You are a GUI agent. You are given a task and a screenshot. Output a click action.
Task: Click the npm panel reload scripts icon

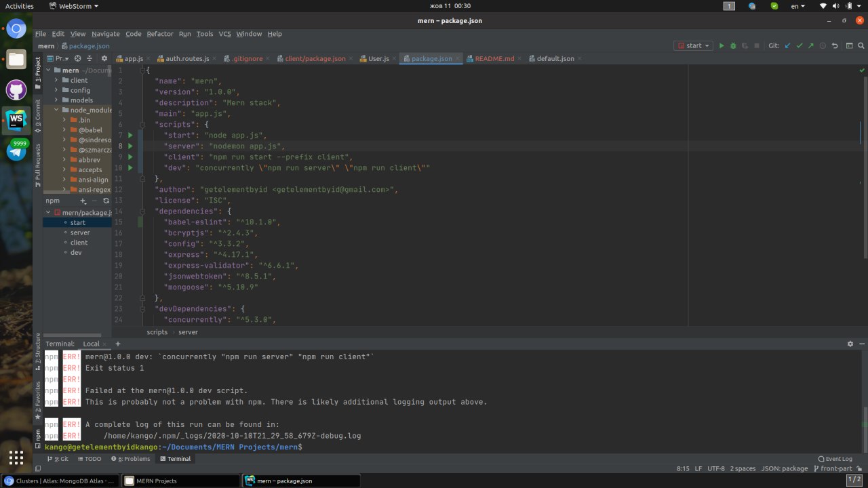106,201
